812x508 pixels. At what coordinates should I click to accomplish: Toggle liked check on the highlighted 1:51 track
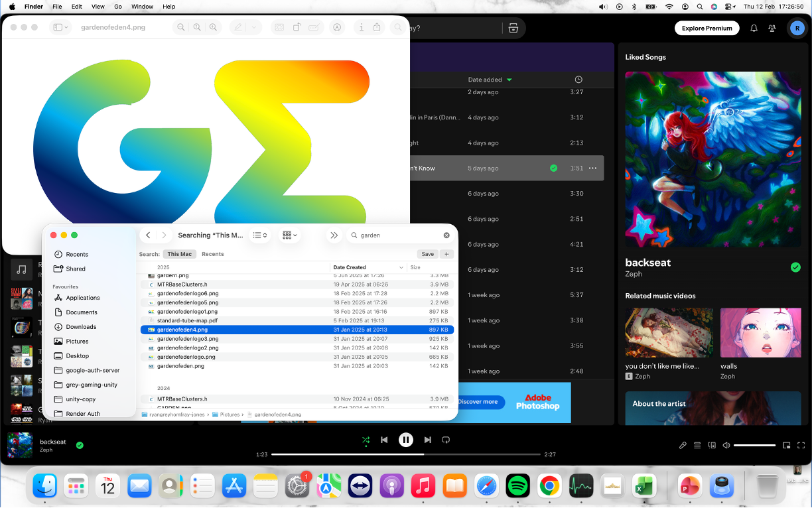click(x=553, y=168)
